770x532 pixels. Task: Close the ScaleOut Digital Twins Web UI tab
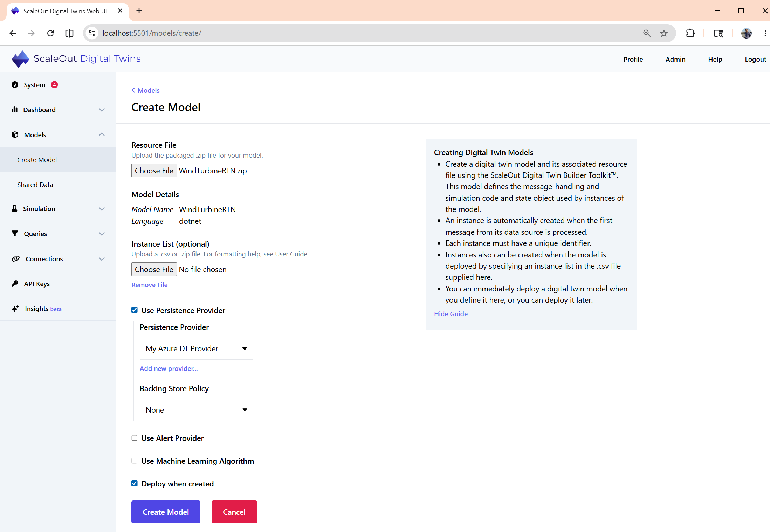click(120, 11)
